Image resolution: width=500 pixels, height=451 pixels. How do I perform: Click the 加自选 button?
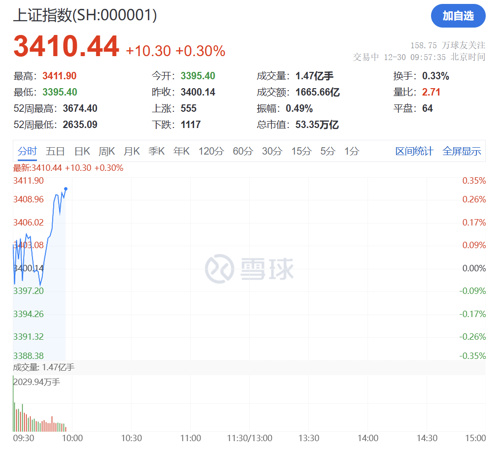[458, 16]
